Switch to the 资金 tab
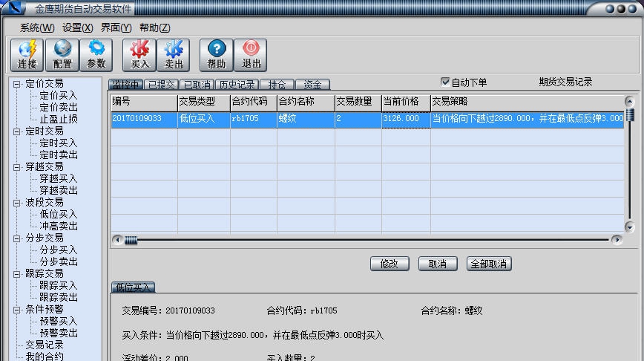The height and width of the screenshot is (361, 644). (312, 85)
